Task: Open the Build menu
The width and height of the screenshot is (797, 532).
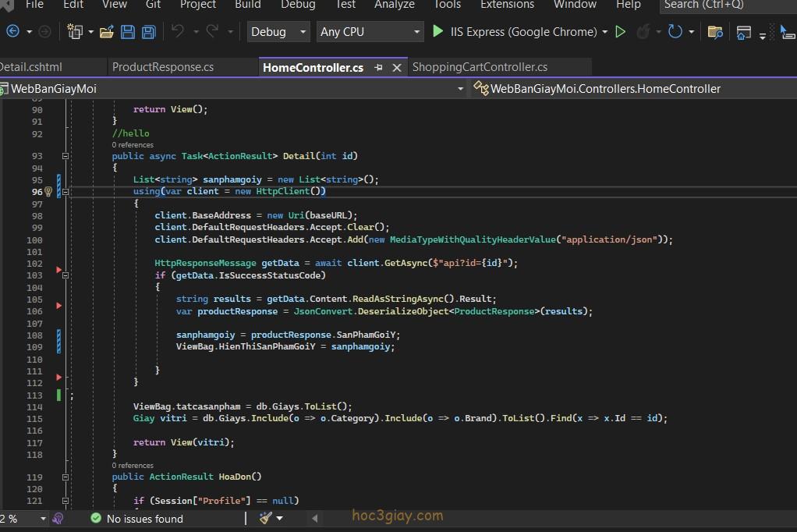Action: 248,5
